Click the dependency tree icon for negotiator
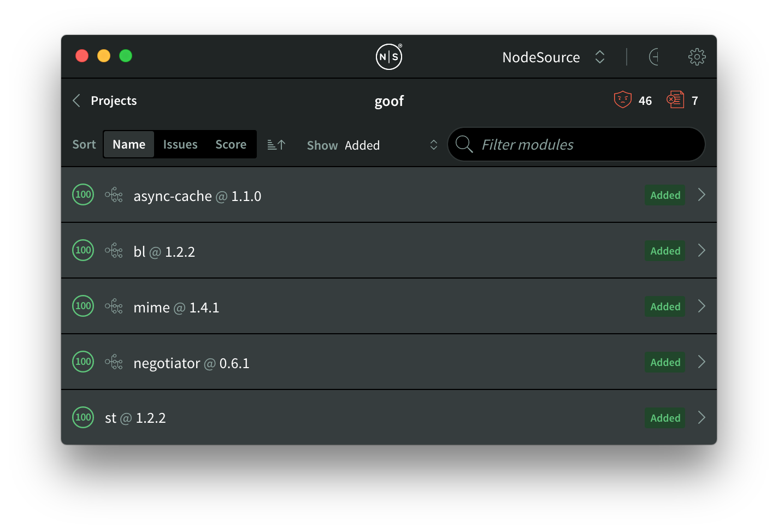778x532 pixels. (114, 362)
